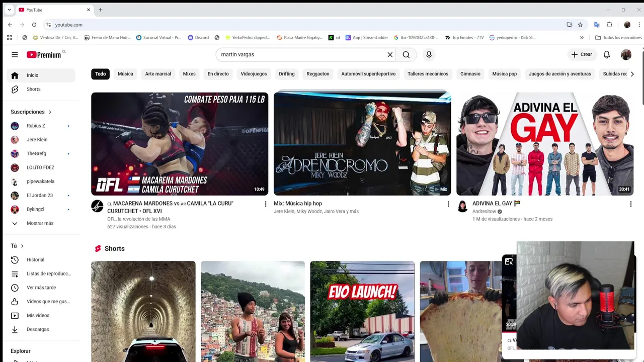Open the Discord bookmark
The width and height of the screenshot is (644, 362).
(x=198, y=38)
